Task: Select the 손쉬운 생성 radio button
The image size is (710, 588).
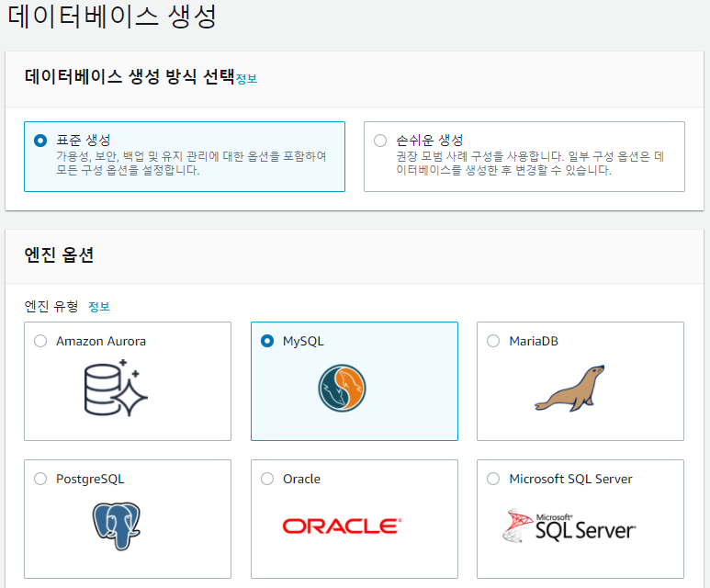Action: point(380,141)
